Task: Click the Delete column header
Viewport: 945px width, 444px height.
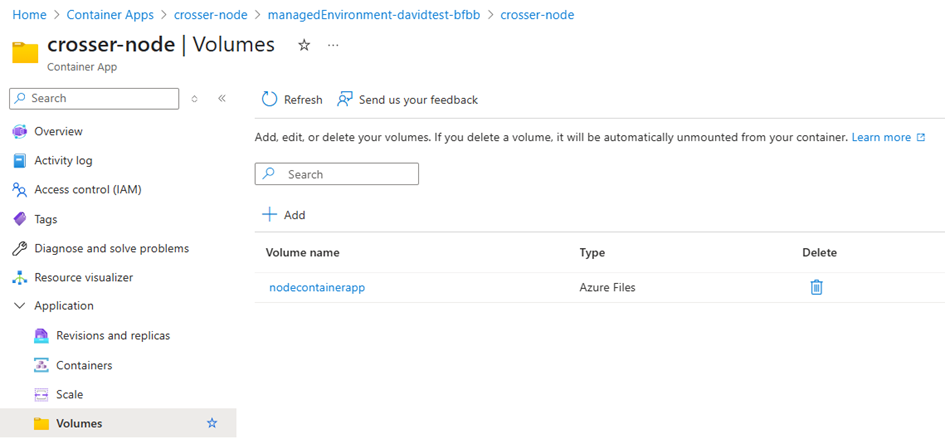Action: [x=819, y=253]
